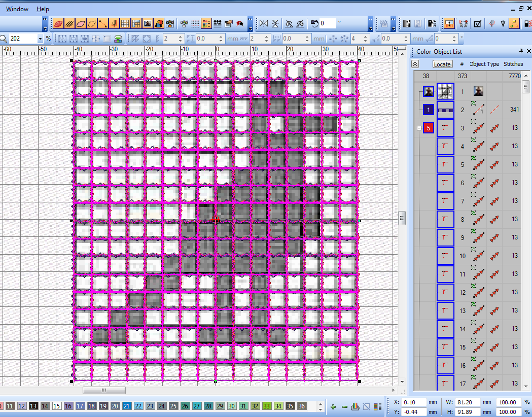Click the center crosshair on the design
Viewport: 532px width, 417px height.
coord(216,220)
